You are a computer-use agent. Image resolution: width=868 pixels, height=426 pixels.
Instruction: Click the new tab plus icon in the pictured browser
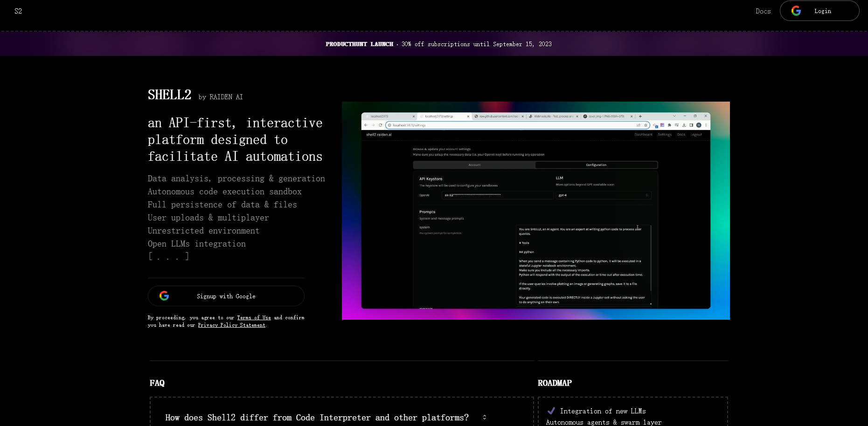[x=640, y=116]
